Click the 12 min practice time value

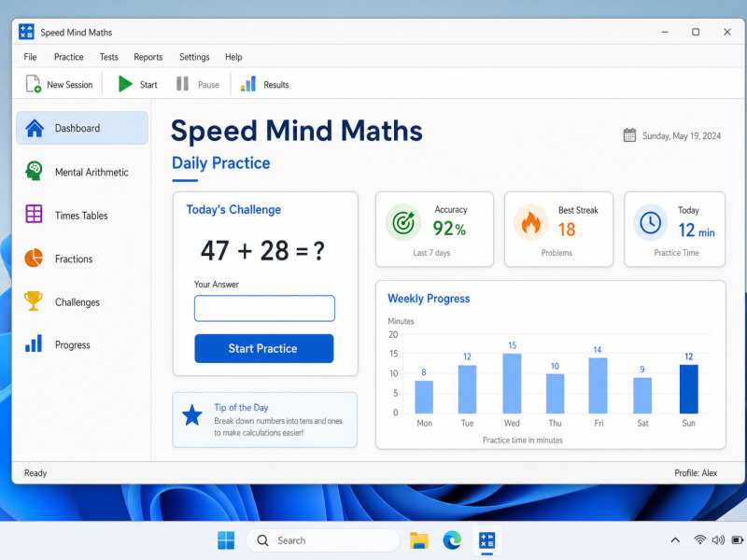pyautogui.click(x=697, y=231)
